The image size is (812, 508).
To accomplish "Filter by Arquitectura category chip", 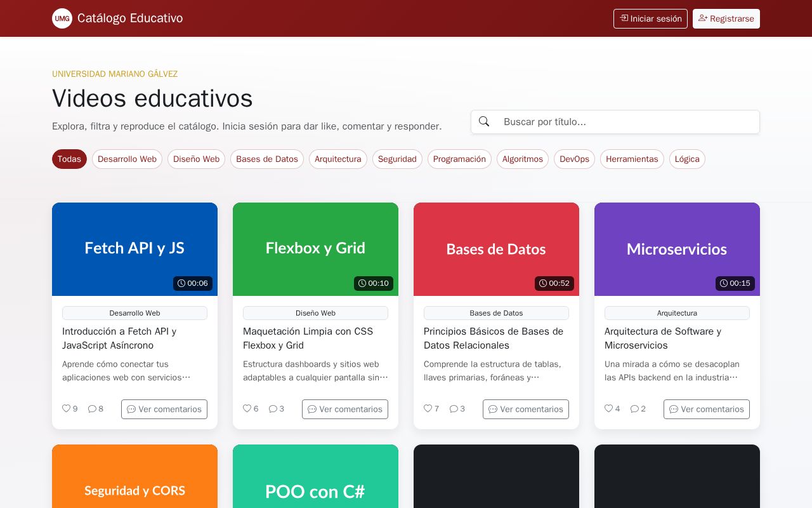I will point(338,159).
